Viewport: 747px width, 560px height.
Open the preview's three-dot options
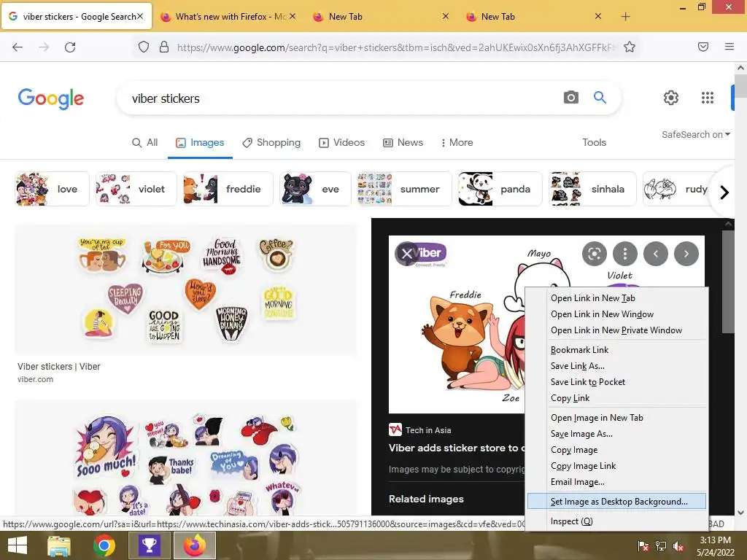[625, 254]
